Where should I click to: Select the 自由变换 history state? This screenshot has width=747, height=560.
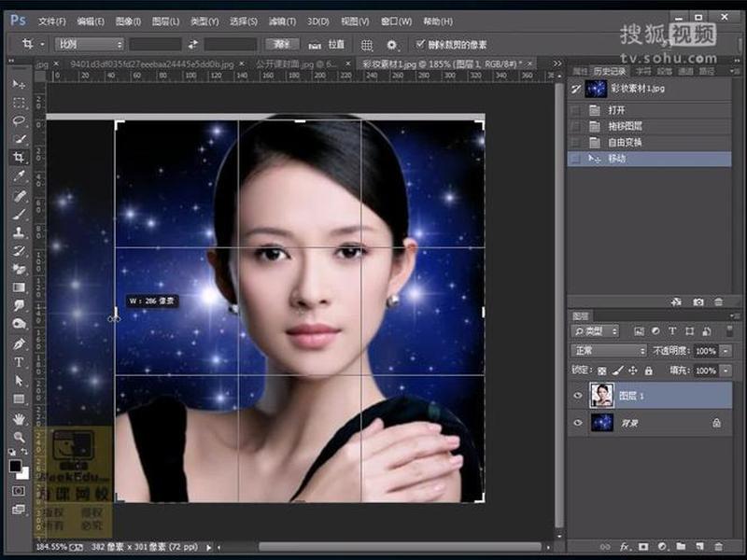(x=650, y=143)
